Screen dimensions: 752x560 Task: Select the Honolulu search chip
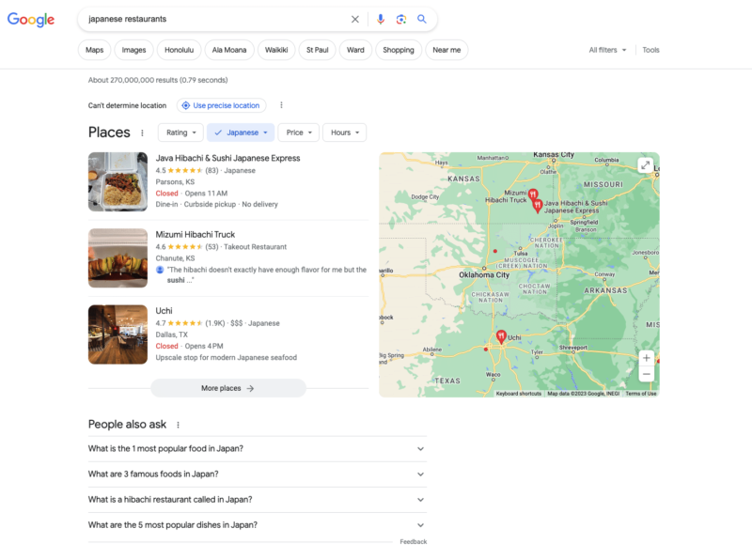point(179,50)
